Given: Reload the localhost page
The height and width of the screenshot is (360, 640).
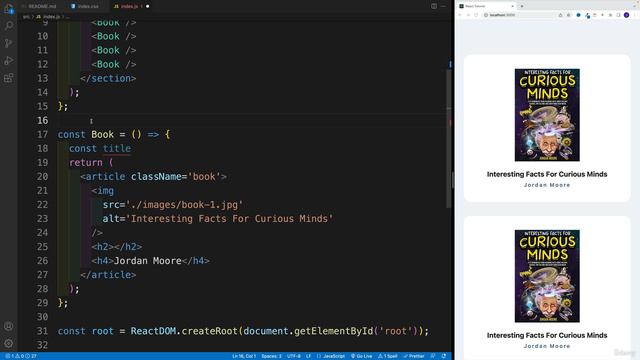Looking at the screenshot, I should (x=476, y=15).
